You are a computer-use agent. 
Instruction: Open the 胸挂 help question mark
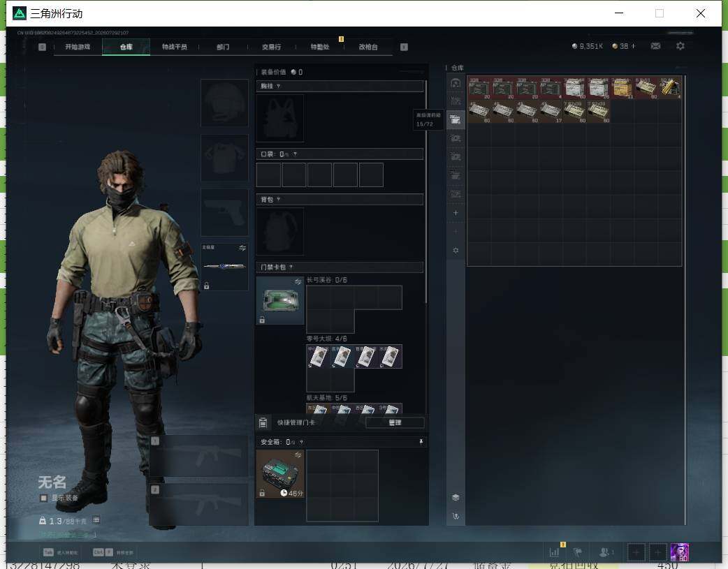click(x=278, y=87)
